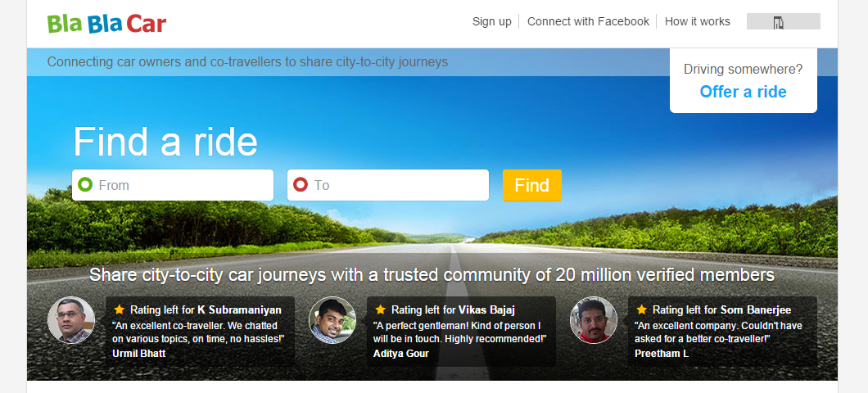Focus the To destination field
The width and height of the screenshot is (868, 393).
pos(388,185)
